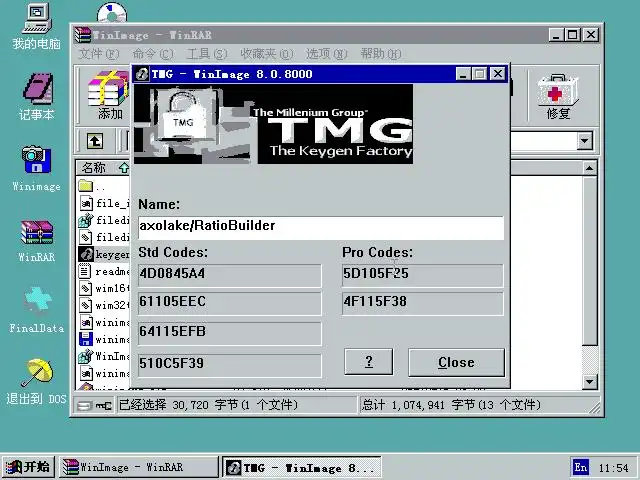This screenshot has height=480, width=640.
Task: Click the total 1,074,941 bytes status text
Action: pyautogui.click(x=451, y=405)
